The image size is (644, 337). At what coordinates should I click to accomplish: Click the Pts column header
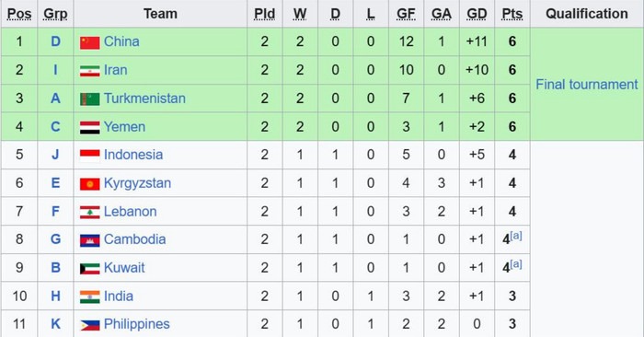click(x=512, y=14)
